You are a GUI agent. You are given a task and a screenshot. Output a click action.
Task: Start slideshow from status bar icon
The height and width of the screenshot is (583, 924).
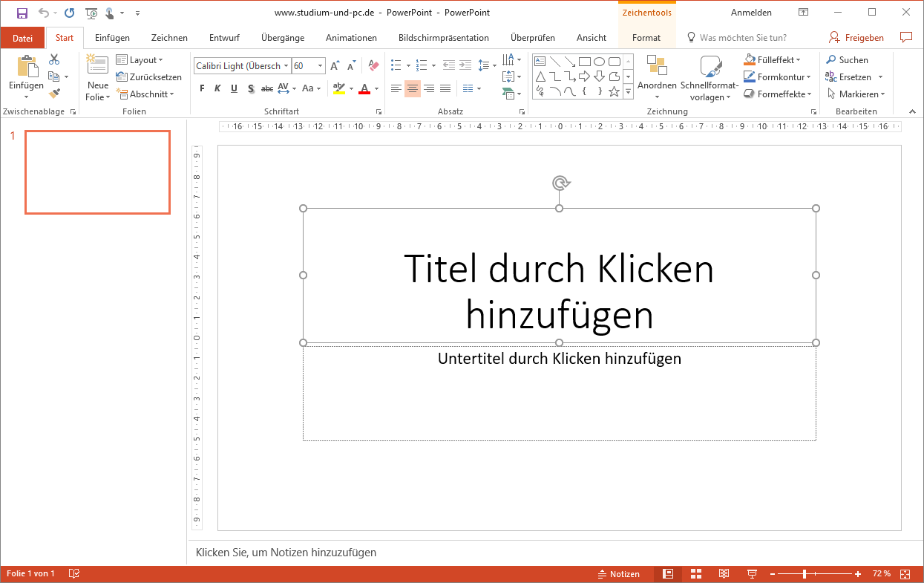(x=752, y=574)
